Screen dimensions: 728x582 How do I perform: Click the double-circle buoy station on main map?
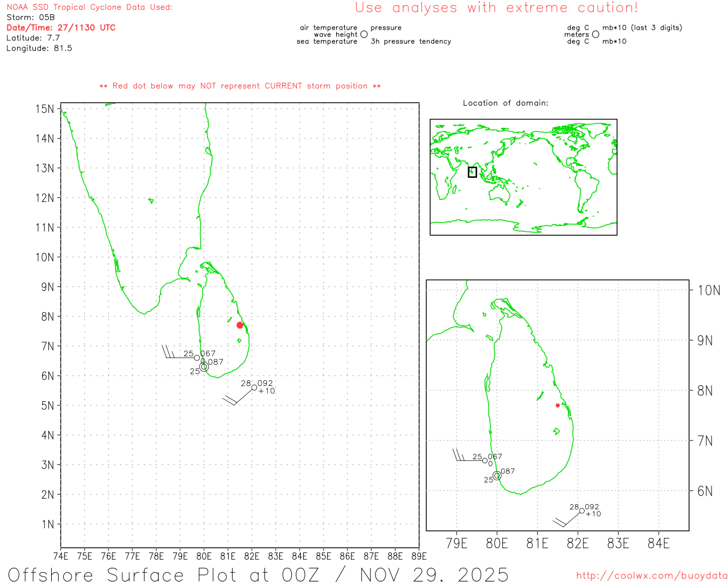pyautogui.click(x=204, y=367)
